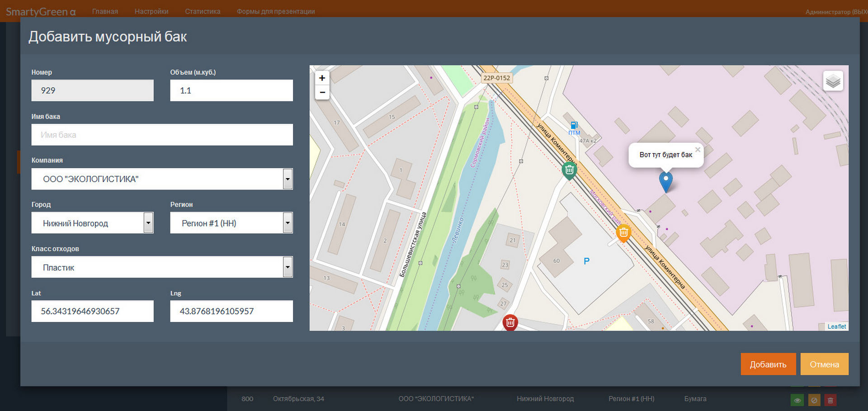This screenshot has height=411, width=868.
Task: Click 'Октябрьская, 34' in table row
Action: pos(298,399)
